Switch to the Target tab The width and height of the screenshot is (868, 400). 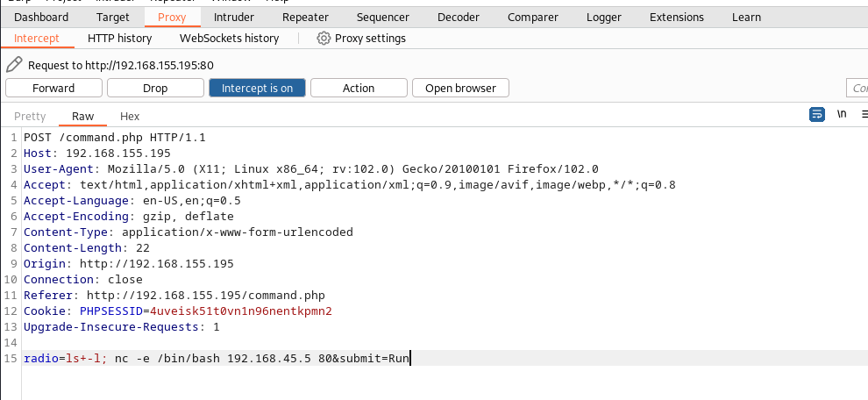coord(113,18)
